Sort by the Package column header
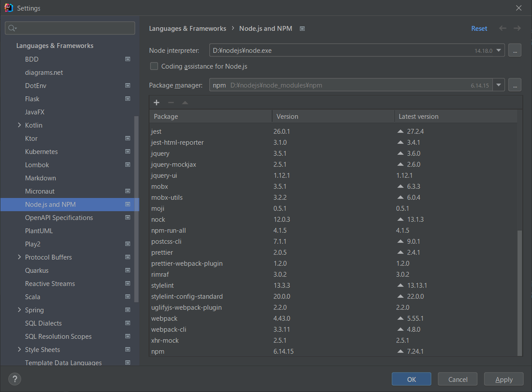Image resolution: width=532 pixels, height=392 pixels. [x=211, y=117]
